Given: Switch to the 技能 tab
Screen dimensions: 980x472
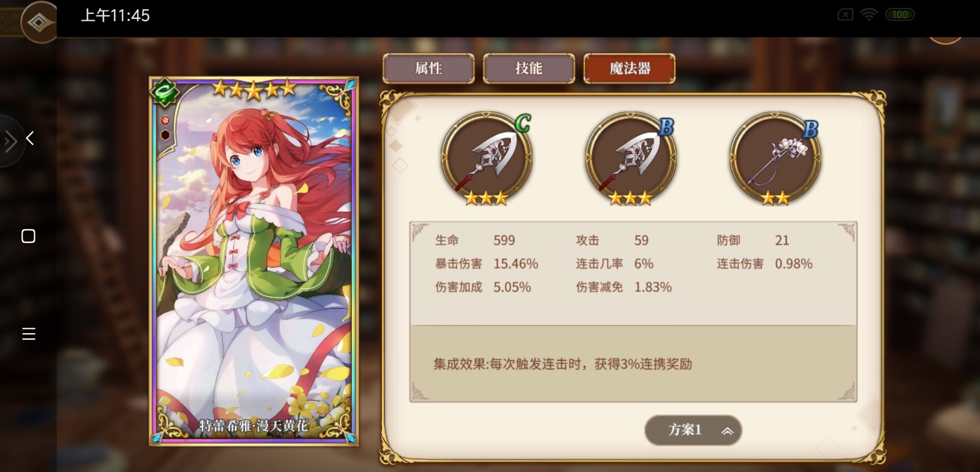Looking at the screenshot, I should click(529, 68).
